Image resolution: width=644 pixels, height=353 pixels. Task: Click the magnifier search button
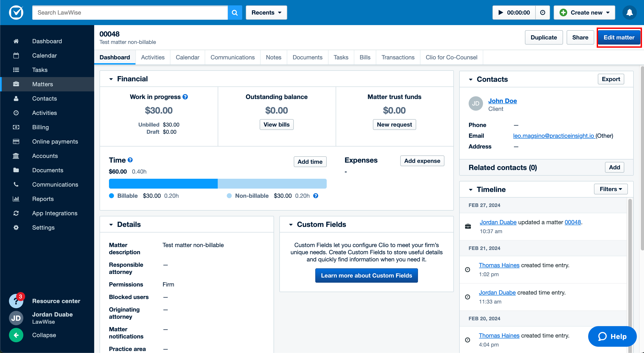point(235,13)
